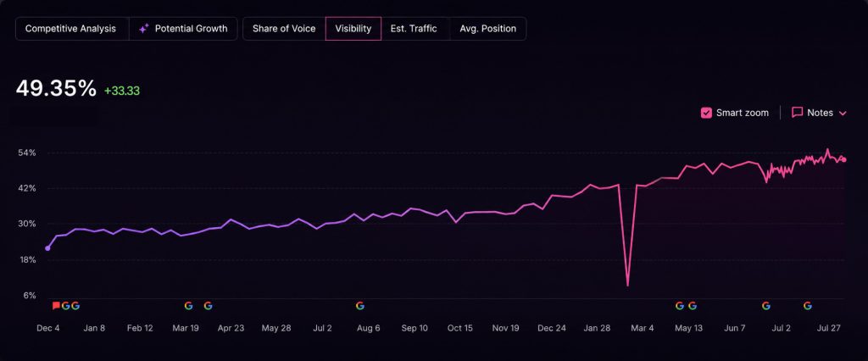Click the pink end data point of the line

coord(843,159)
